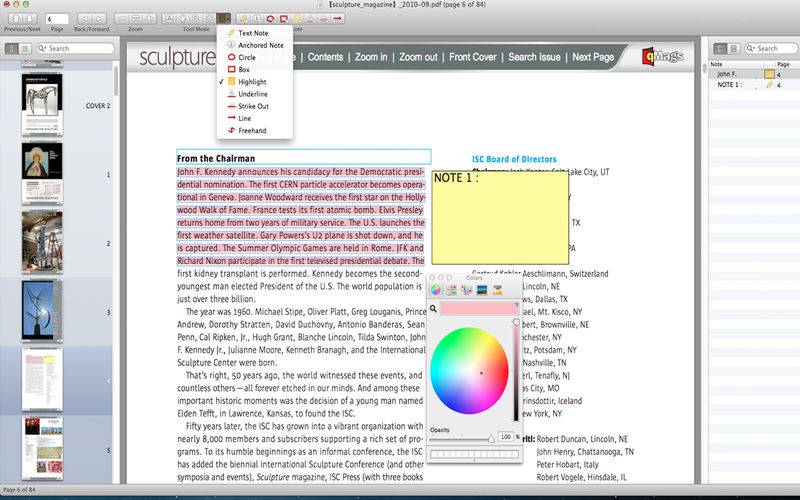Select the image palettes tab in Colors
This screenshot has width=800, height=500.
(482, 290)
